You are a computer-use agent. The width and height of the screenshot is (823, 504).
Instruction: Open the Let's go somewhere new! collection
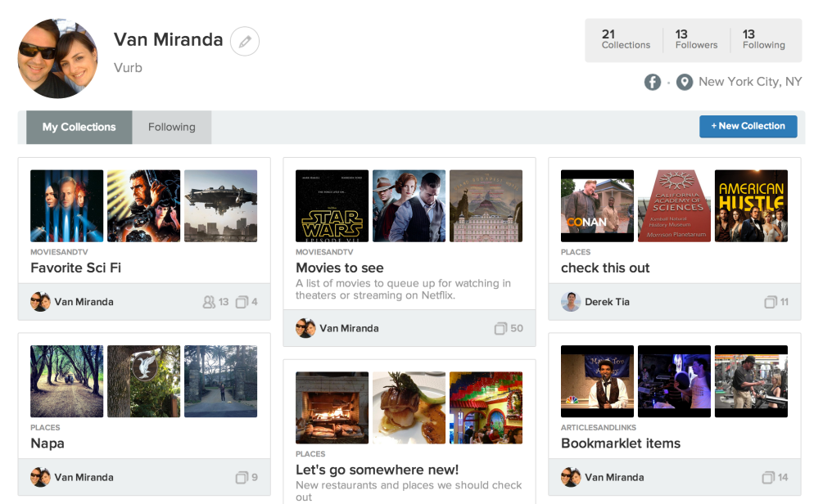[x=377, y=470]
